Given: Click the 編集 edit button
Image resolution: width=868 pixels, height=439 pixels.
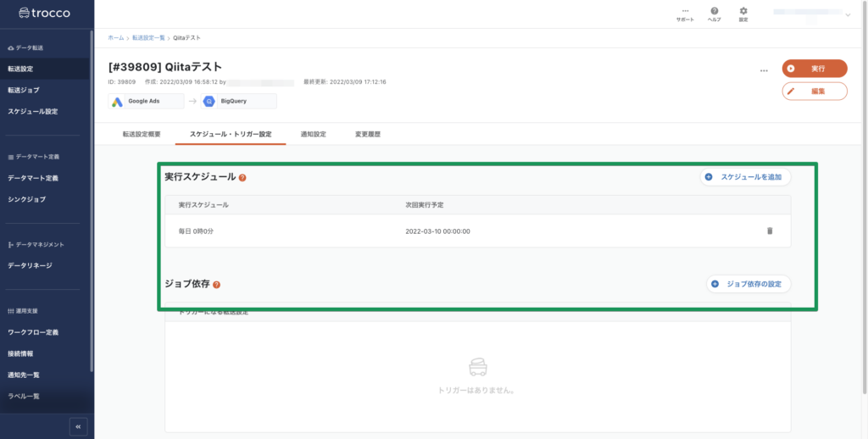Looking at the screenshot, I should coord(814,91).
